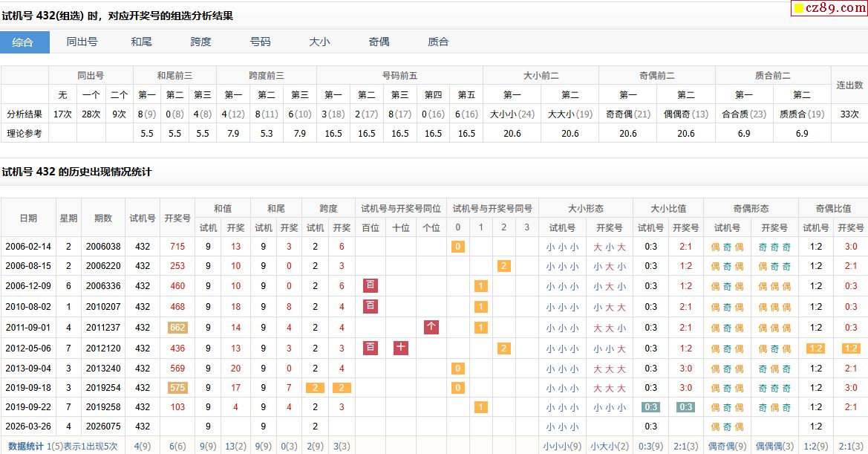Click the draw number 715
Image resolution: width=868 pixels, height=454 pixels.
(x=177, y=247)
